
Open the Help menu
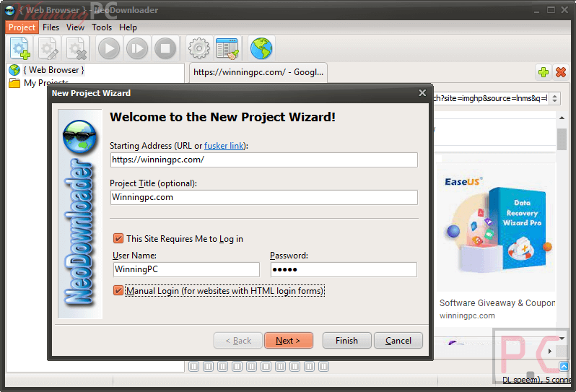pyautogui.click(x=128, y=27)
